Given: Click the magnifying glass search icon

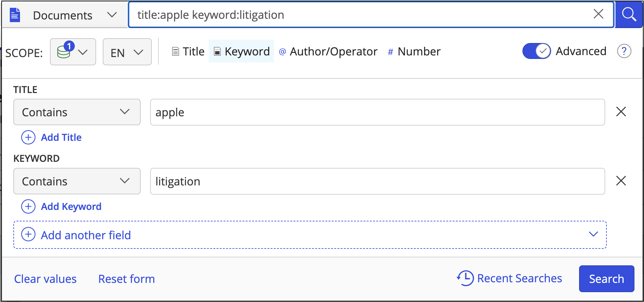Looking at the screenshot, I should point(629,15).
